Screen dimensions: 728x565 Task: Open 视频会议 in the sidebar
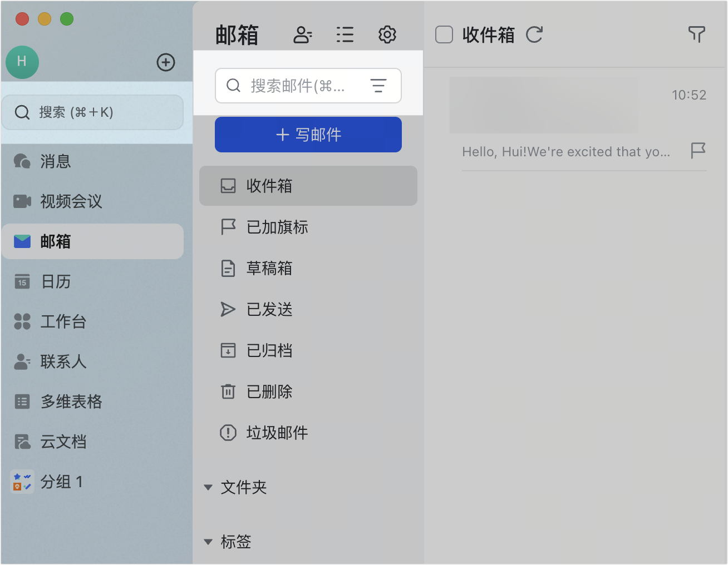92,201
